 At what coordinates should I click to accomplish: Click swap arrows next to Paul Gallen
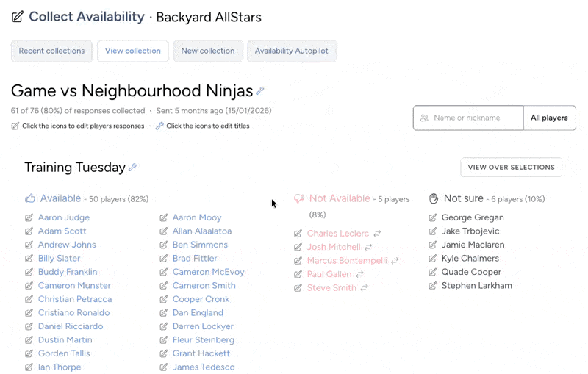pyautogui.click(x=359, y=274)
